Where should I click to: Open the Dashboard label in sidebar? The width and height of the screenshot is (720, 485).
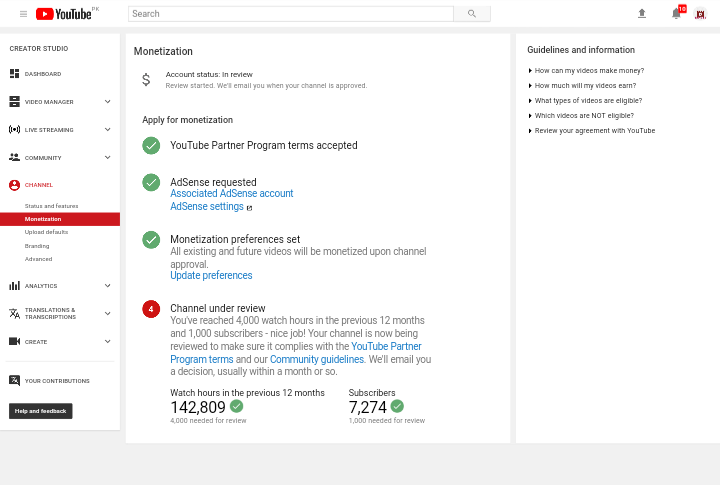[43, 74]
